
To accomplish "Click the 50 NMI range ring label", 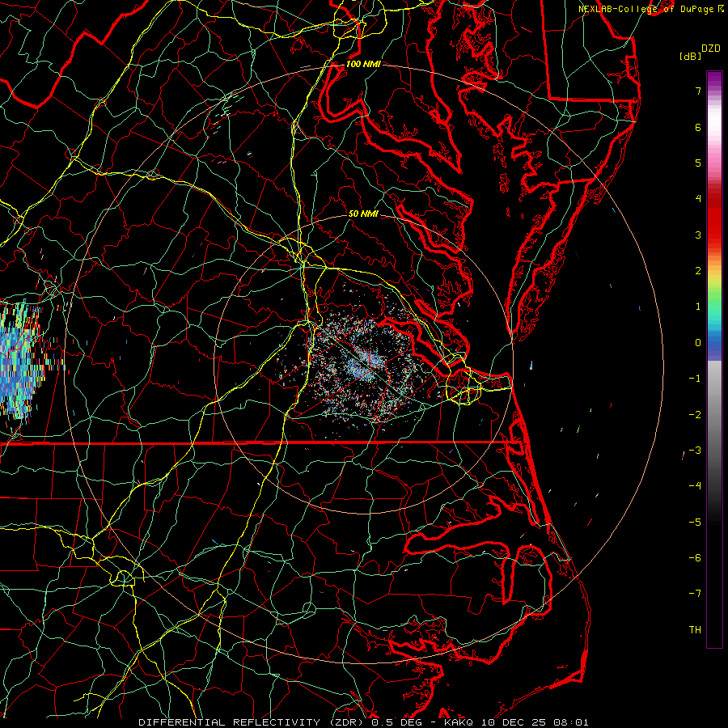I will pyautogui.click(x=363, y=214).
